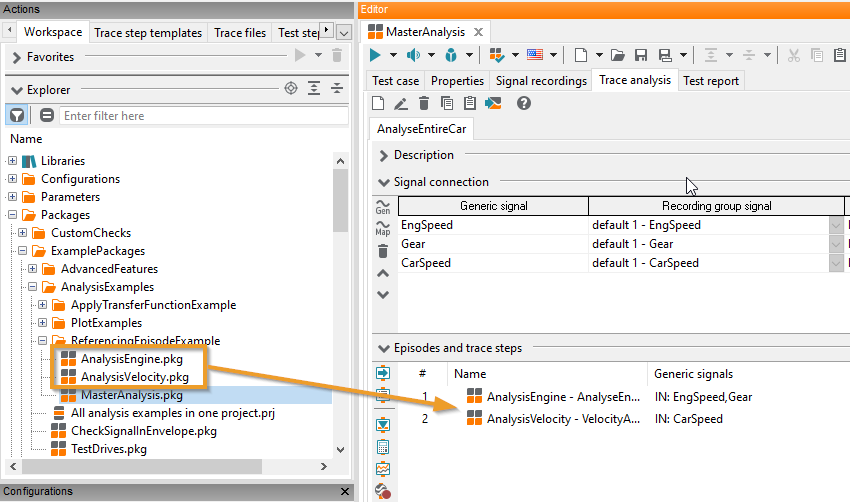
Task: Click the scissors cut icon
Action: tap(794, 55)
